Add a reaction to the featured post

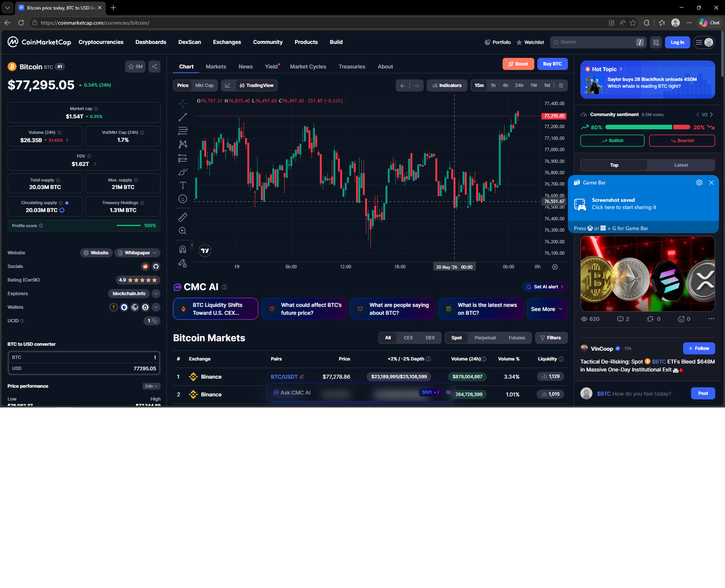684,319
